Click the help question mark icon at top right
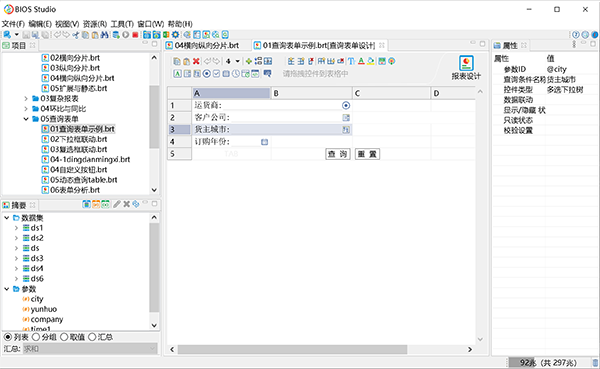This screenshot has height=369, width=600. pos(576,35)
